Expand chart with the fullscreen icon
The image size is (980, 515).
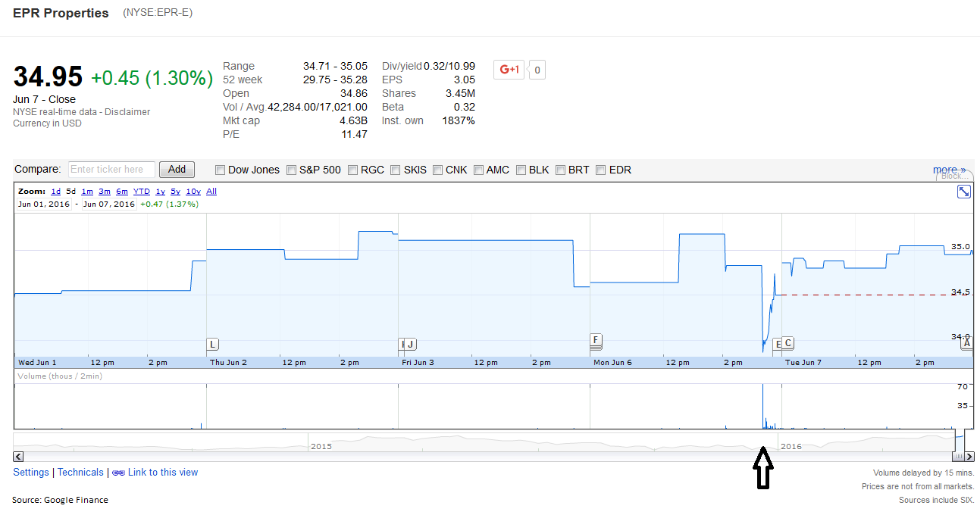point(964,192)
